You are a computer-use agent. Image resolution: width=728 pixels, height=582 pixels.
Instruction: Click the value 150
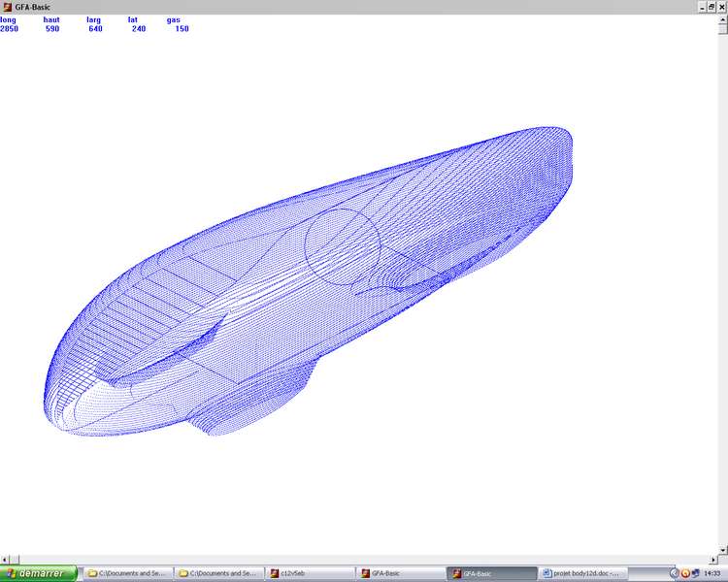[x=182, y=29]
